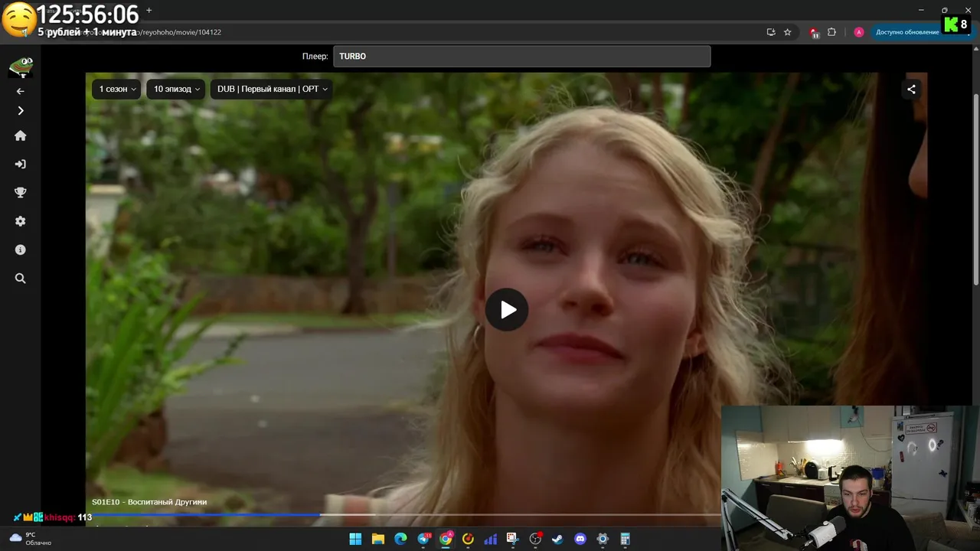Click the 'S01E10 - Воспитаный Другими' title text
Image resolution: width=980 pixels, height=551 pixels.
pyautogui.click(x=149, y=502)
